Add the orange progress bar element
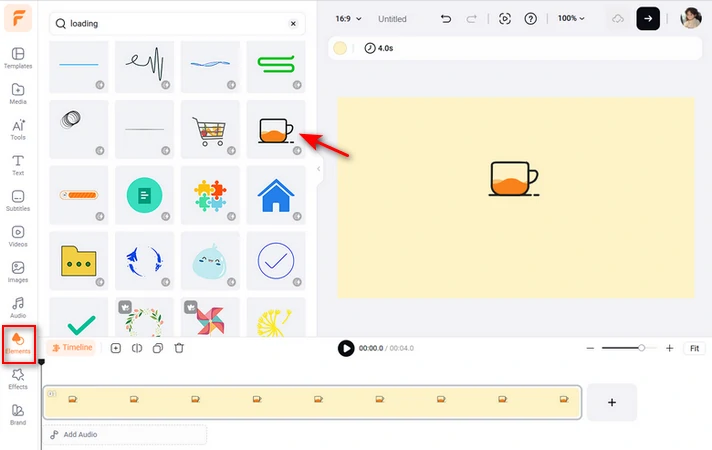The image size is (712, 450). pyautogui.click(x=79, y=195)
